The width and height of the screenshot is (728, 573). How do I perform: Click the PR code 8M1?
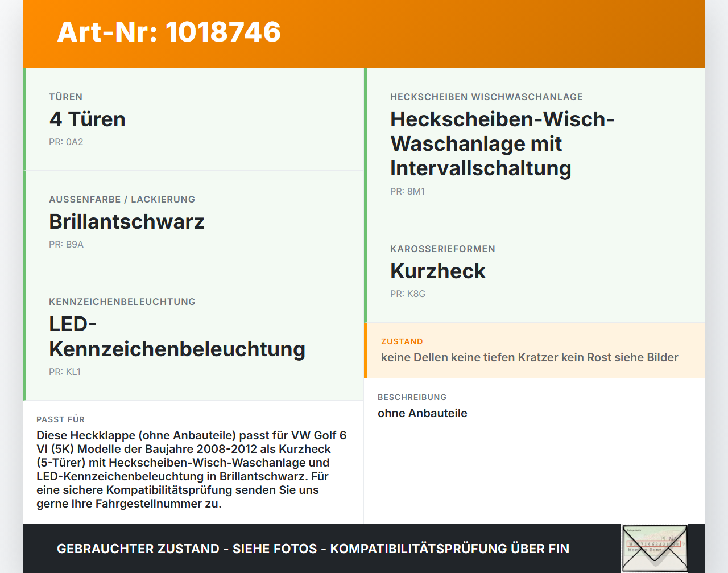click(407, 192)
